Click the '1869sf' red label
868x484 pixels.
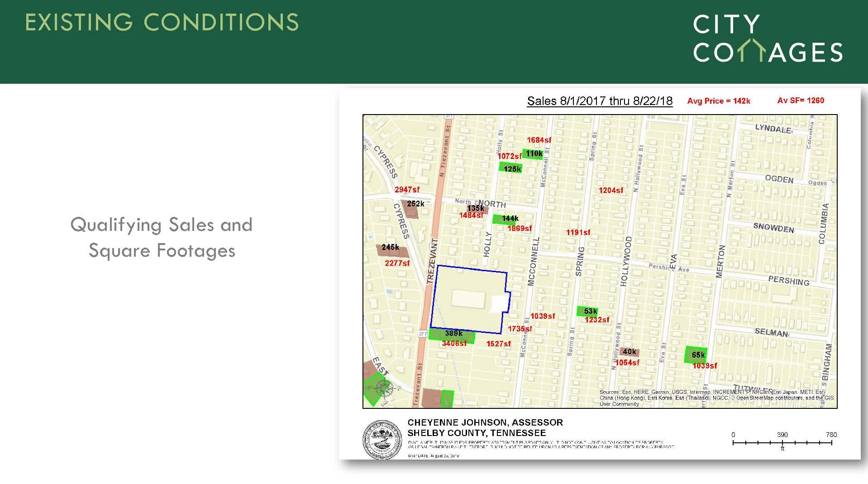(520, 229)
